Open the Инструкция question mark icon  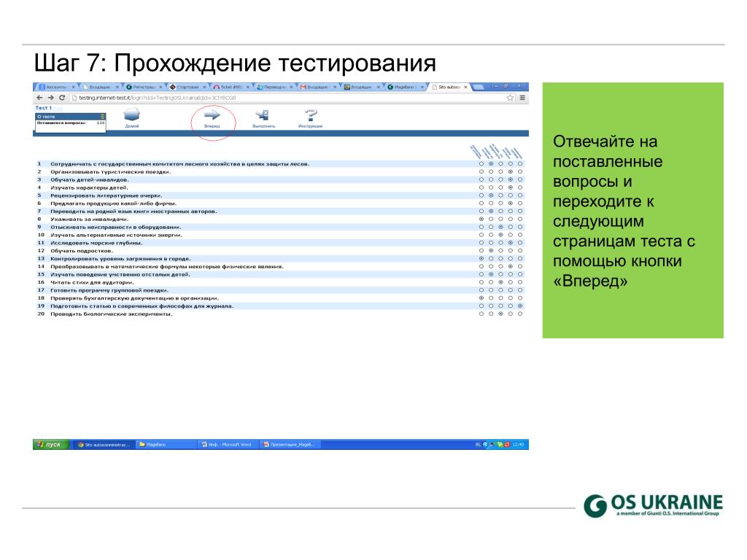coord(311,114)
